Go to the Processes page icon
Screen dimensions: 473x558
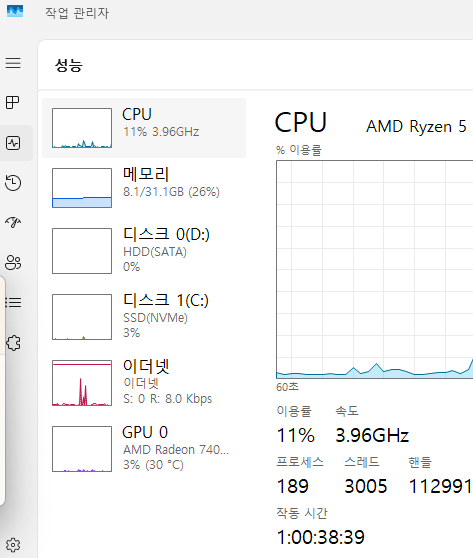[13, 102]
